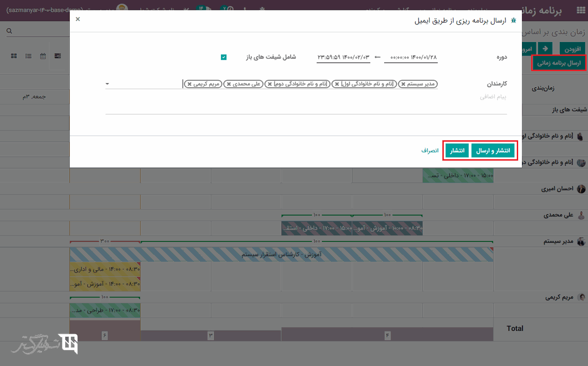Switch to list view icon
This screenshot has width=588, height=366.
[x=29, y=56]
